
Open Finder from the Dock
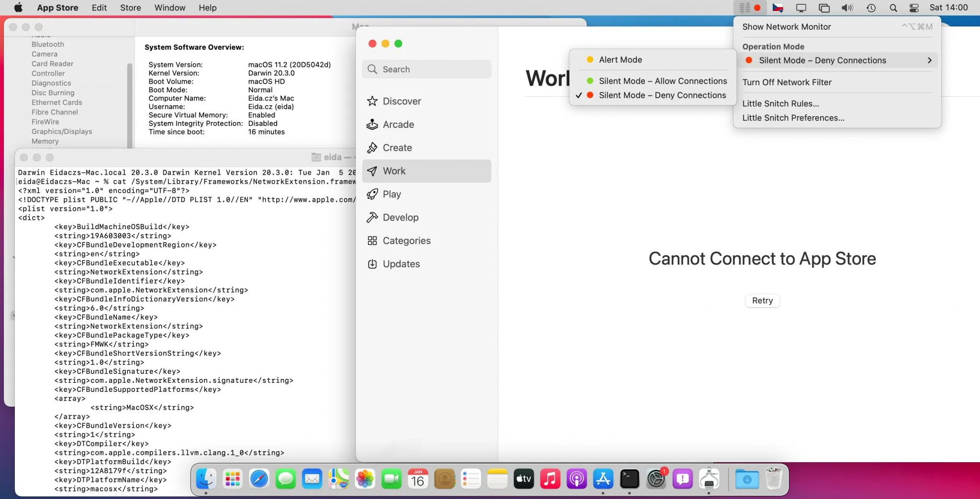pos(206,478)
